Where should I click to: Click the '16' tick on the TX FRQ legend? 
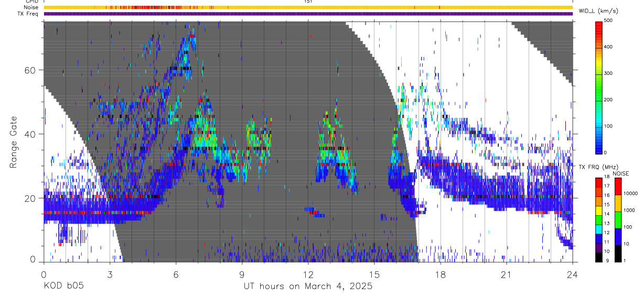coord(607,195)
